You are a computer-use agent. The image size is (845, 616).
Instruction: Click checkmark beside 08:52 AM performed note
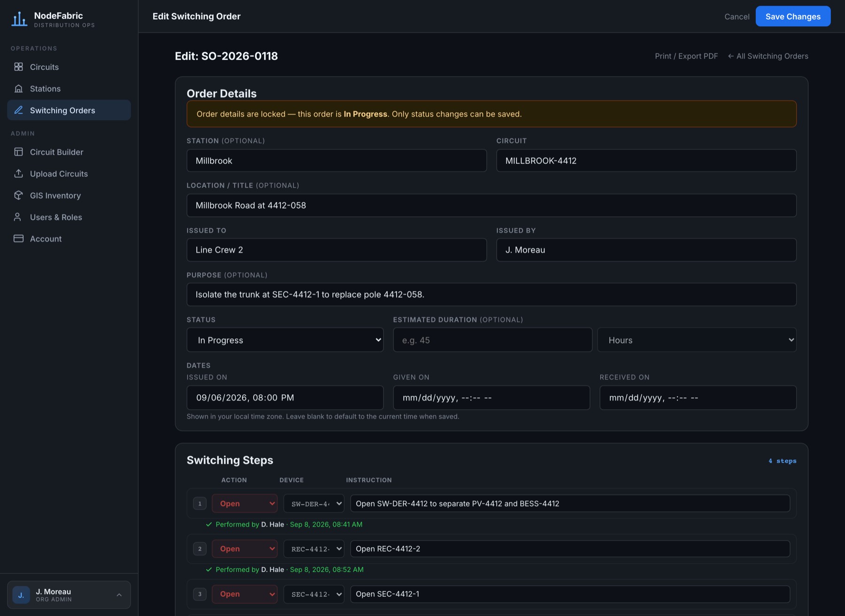209,570
